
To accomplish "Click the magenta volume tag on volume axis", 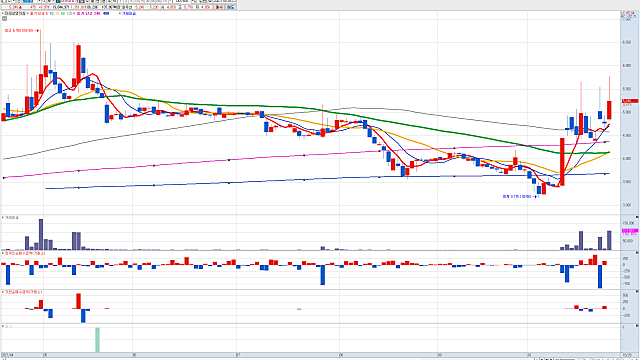I will (x=630, y=231).
